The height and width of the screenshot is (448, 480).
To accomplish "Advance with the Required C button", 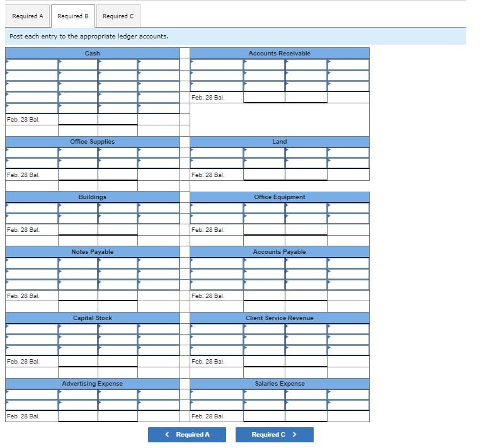I will [x=274, y=435].
